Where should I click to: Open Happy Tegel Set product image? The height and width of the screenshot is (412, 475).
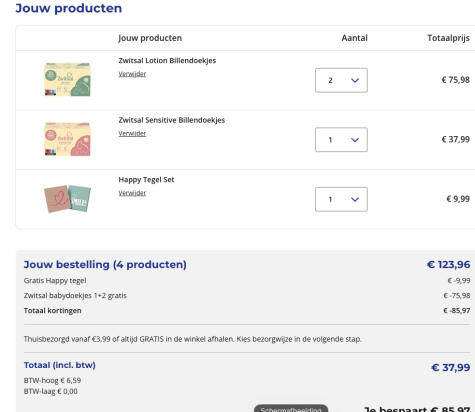(67, 199)
